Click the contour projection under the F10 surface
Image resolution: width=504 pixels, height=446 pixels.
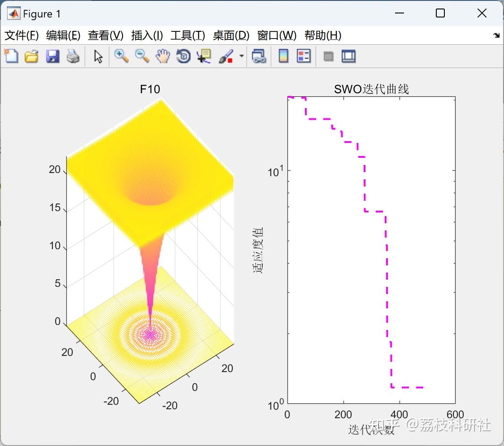pyautogui.click(x=150, y=335)
